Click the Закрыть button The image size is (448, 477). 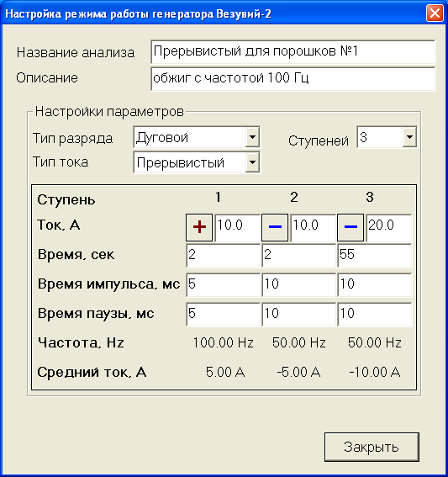372,447
